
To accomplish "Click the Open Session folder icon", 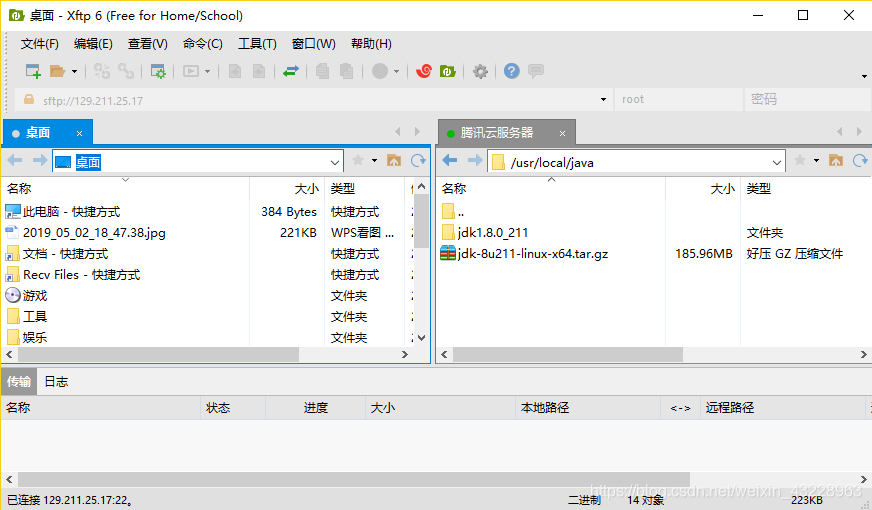I will pyautogui.click(x=57, y=71).
